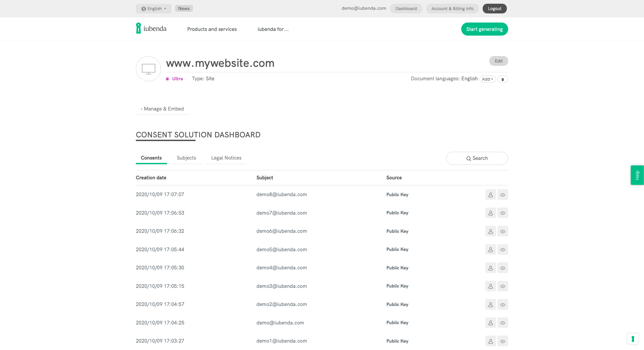
Task: Click demo@iubenda.com in the top bar
Action: tap(364, 8)
